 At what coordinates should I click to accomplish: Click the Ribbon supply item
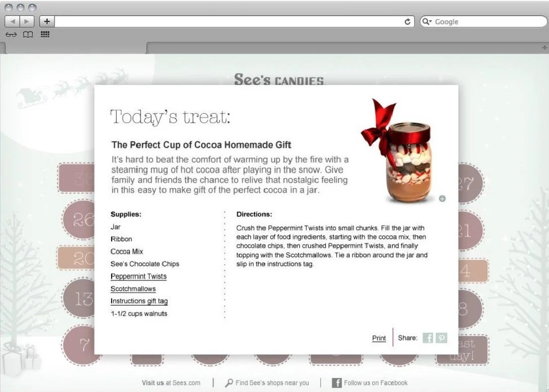click(122, 239)
